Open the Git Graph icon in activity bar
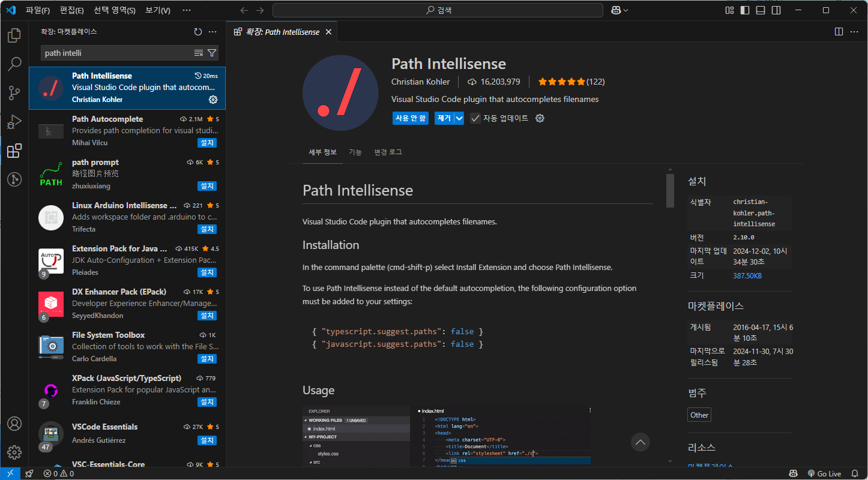The image size is (868, 480). pos(14,179)
